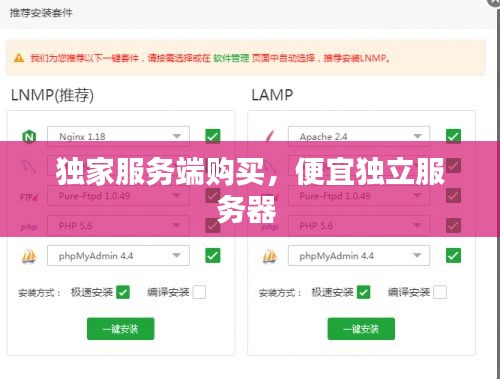Open the Apache 2.4 version dropdown
Viewport: 500px width, 379px height.
click(359, 136)
